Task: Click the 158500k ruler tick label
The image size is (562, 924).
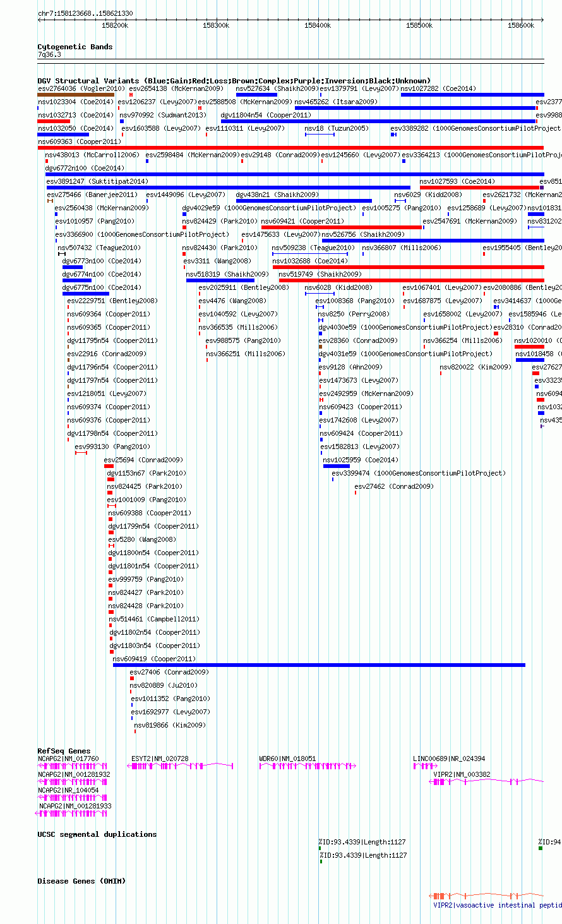Action: click(419, 25)
